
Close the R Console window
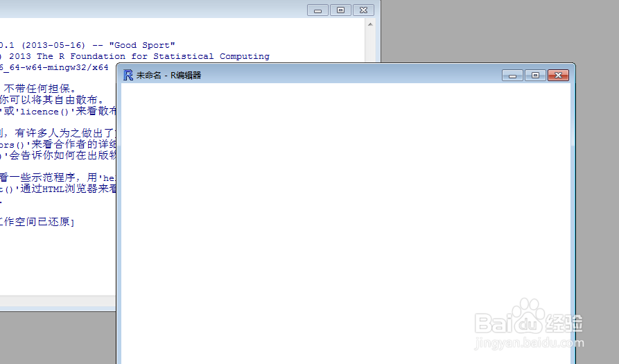point(364,10)
